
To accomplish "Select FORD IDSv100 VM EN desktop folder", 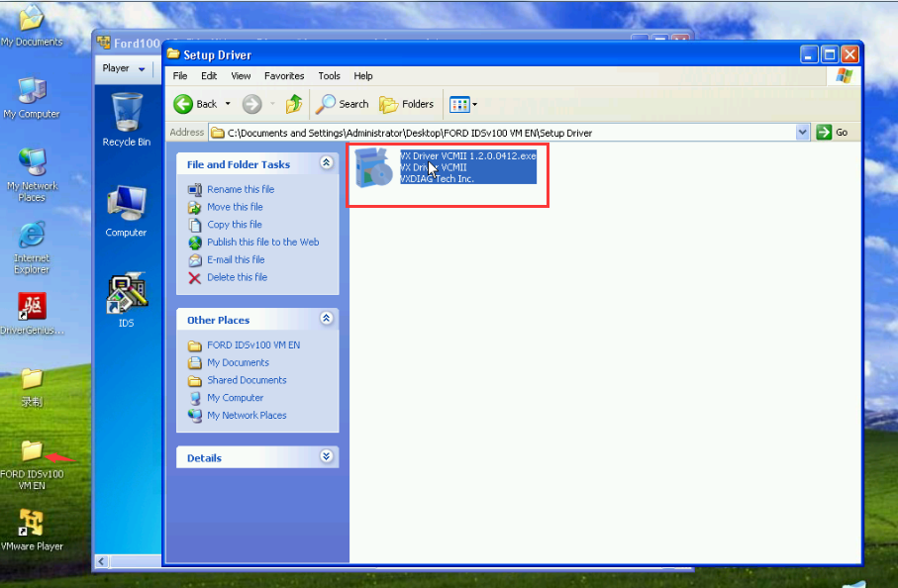I will 32,465.
